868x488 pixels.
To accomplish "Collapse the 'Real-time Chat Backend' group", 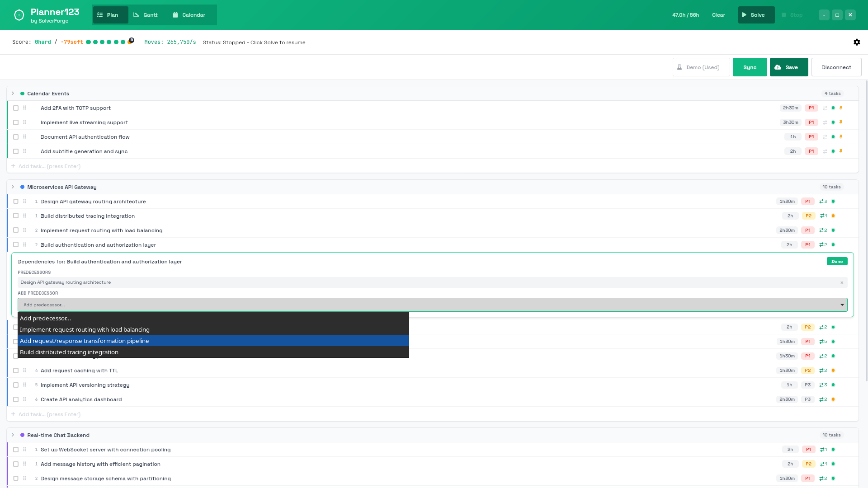I will click(x=12, y=435).
